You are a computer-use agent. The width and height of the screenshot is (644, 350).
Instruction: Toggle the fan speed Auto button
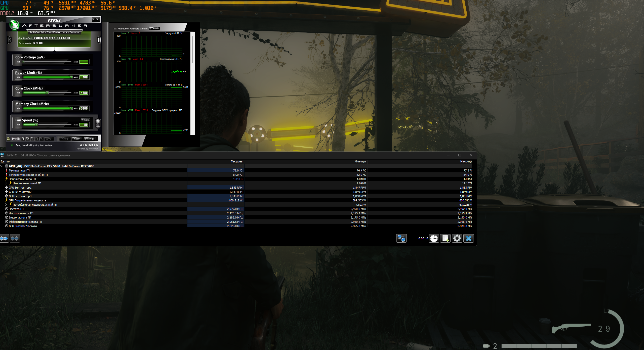click(x=85, y=120)
